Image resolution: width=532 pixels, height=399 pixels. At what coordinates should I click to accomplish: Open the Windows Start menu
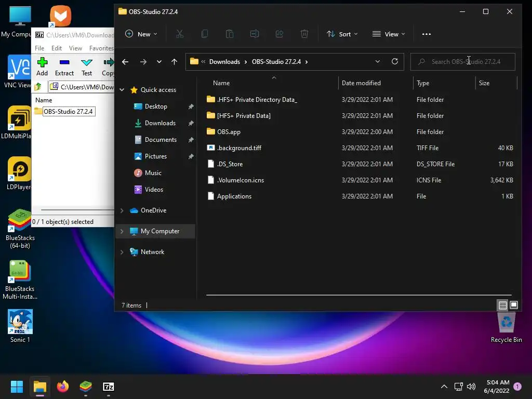coord(17,387)
